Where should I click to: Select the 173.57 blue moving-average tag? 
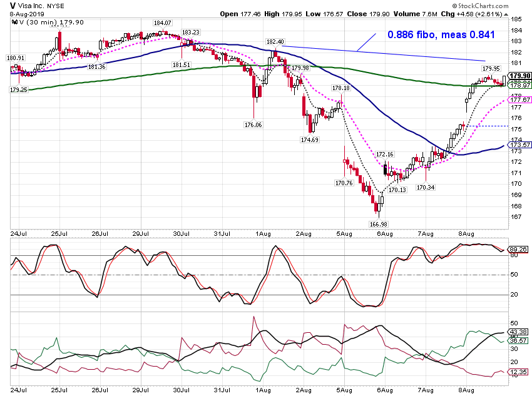point(519,145)
